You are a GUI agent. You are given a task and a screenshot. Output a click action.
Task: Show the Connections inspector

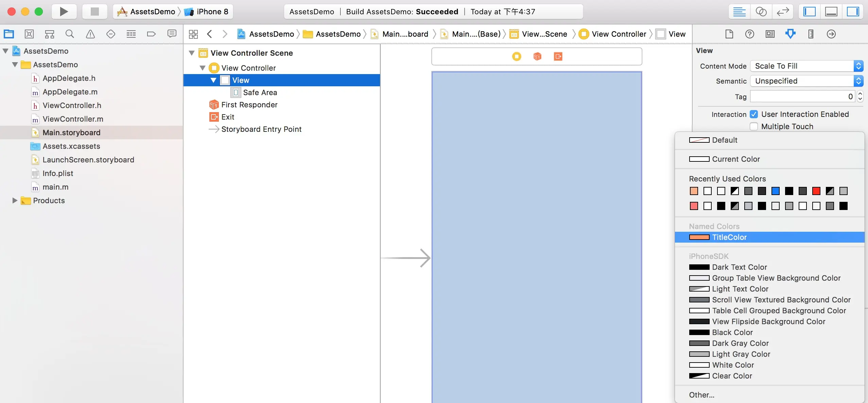click(x=831, y=34)
